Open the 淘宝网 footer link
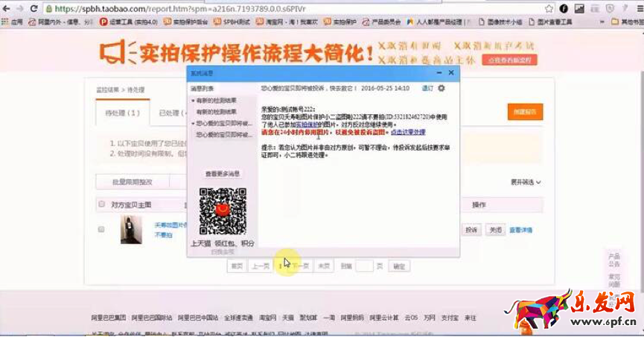 (268, 318)
